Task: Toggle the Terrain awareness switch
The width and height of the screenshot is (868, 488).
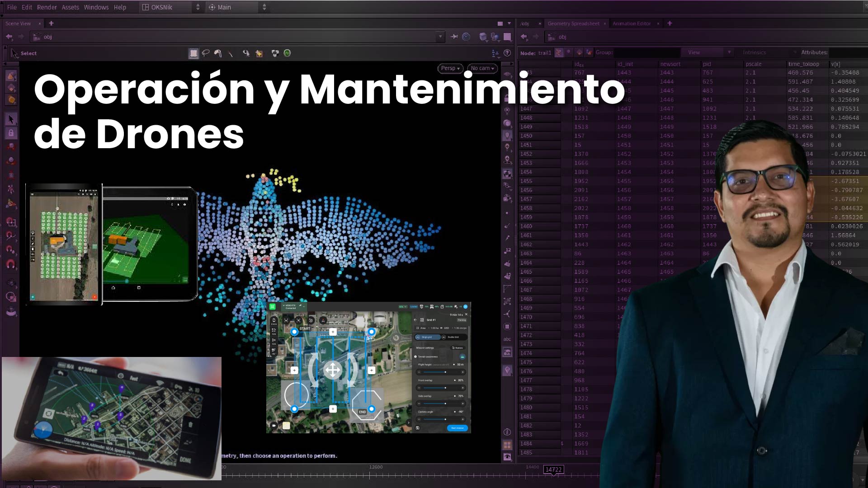Action: (462, 357)
